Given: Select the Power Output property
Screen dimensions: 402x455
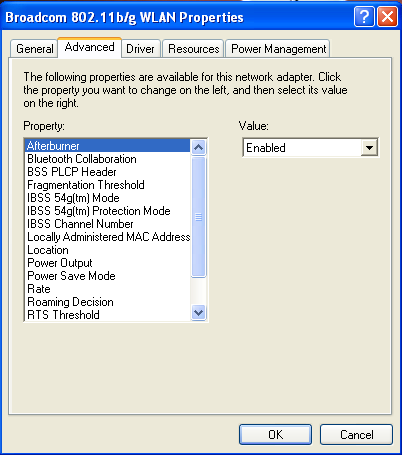Looking at the screenshot, I should [107, 263].
